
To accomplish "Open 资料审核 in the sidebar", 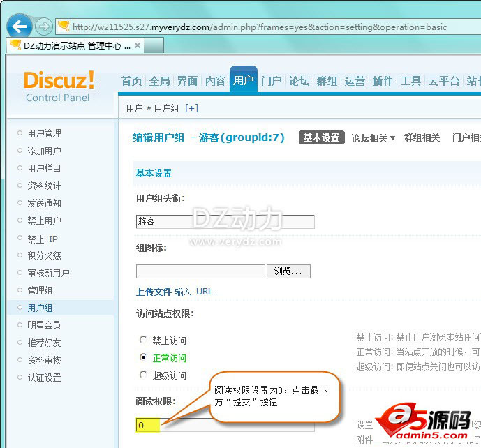I will pyautogui.click(x=44, y=360).
